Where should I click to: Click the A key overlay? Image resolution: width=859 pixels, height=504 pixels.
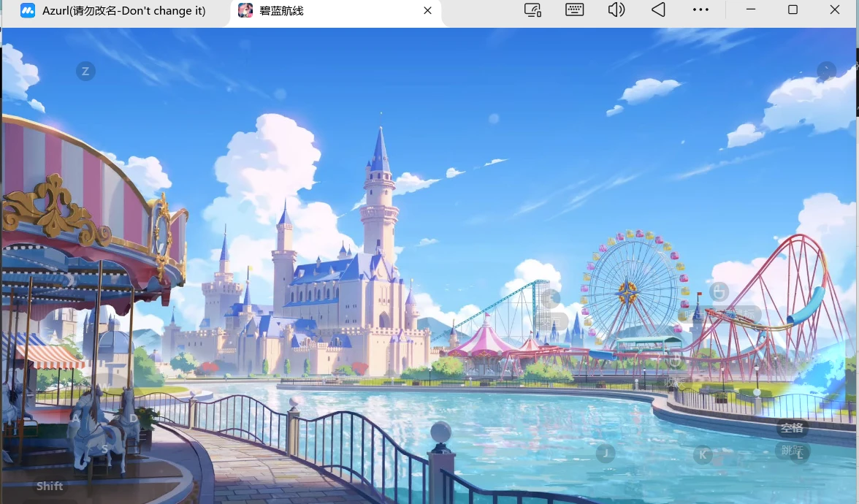[x=76, y=418]
